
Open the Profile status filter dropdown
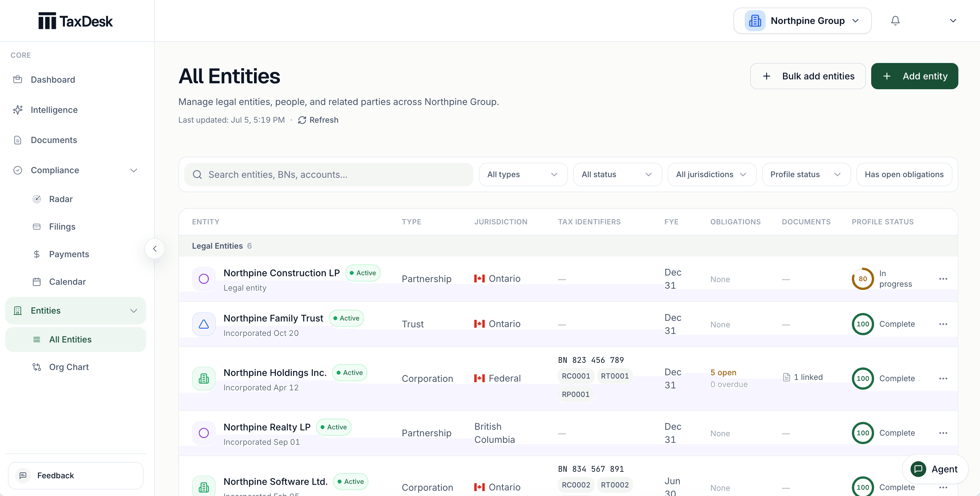pos(806,175)
